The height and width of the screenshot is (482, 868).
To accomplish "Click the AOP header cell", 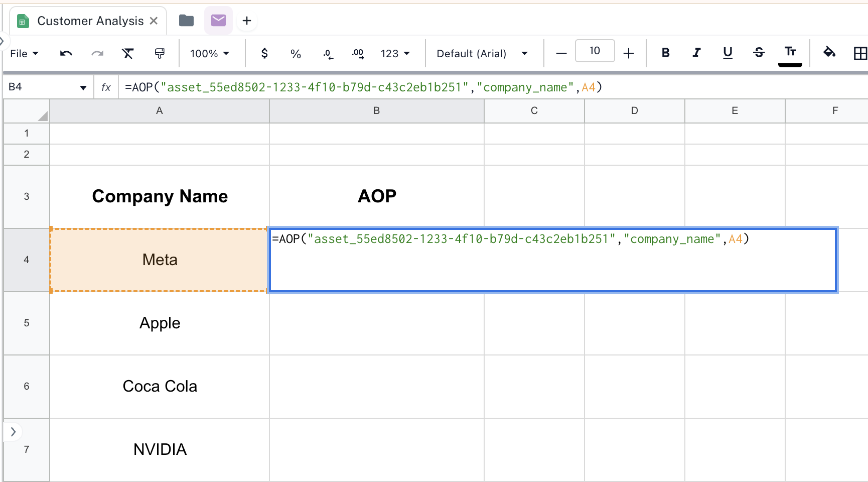I will pyautogui.click(x=377, y=197).
